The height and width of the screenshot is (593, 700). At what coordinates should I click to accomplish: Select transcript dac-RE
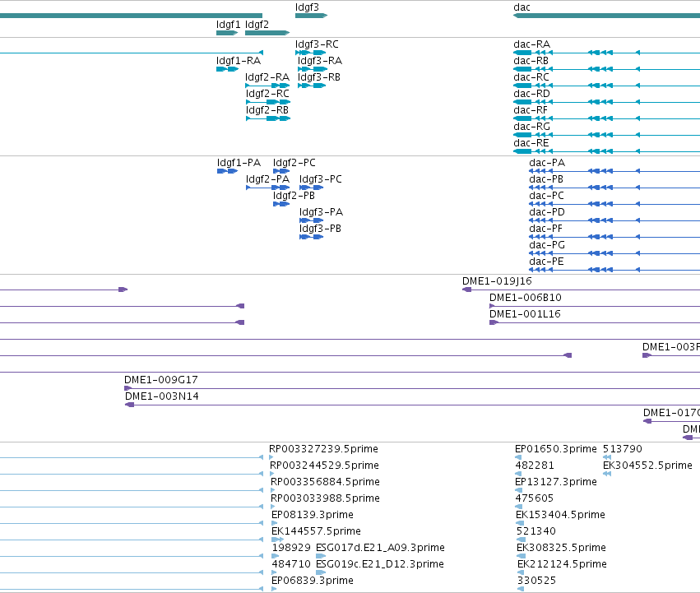607,151
